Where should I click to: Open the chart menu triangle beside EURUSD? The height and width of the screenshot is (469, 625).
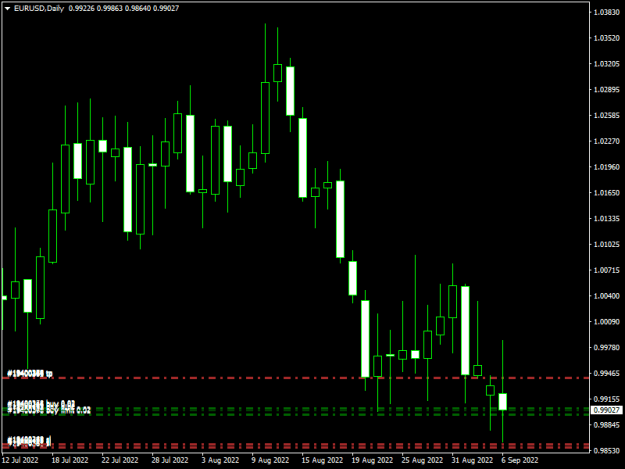[7, 8]
